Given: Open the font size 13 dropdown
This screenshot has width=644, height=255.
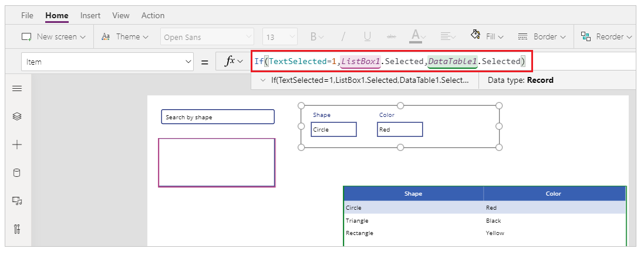Looking at the screenshot, I should pyautogui.click(x=280, y=37).
